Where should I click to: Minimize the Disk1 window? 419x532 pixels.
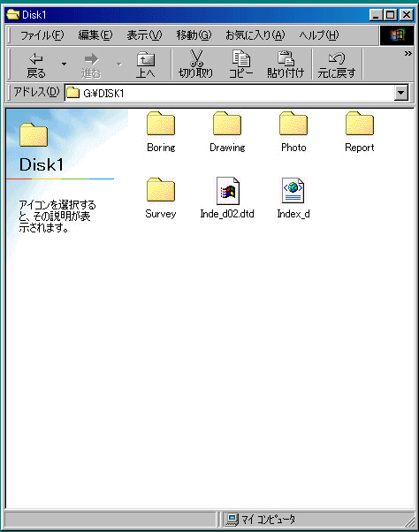click(376, 15)
